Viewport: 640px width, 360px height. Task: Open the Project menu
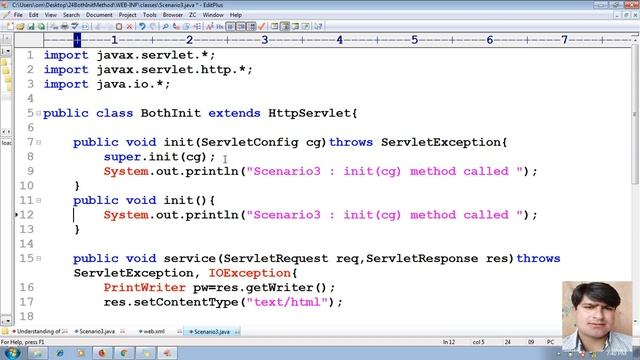pyautogui.click(x=127, y=15)
